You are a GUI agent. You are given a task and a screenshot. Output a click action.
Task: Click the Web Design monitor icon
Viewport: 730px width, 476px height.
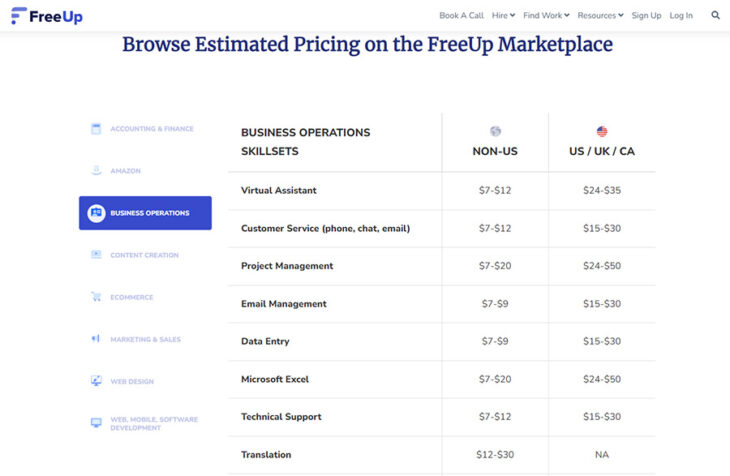[96, 381]
